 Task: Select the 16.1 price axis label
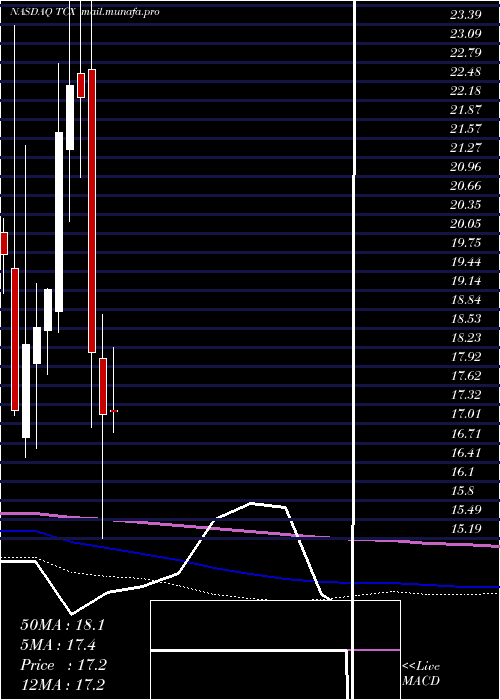(462, 472)
